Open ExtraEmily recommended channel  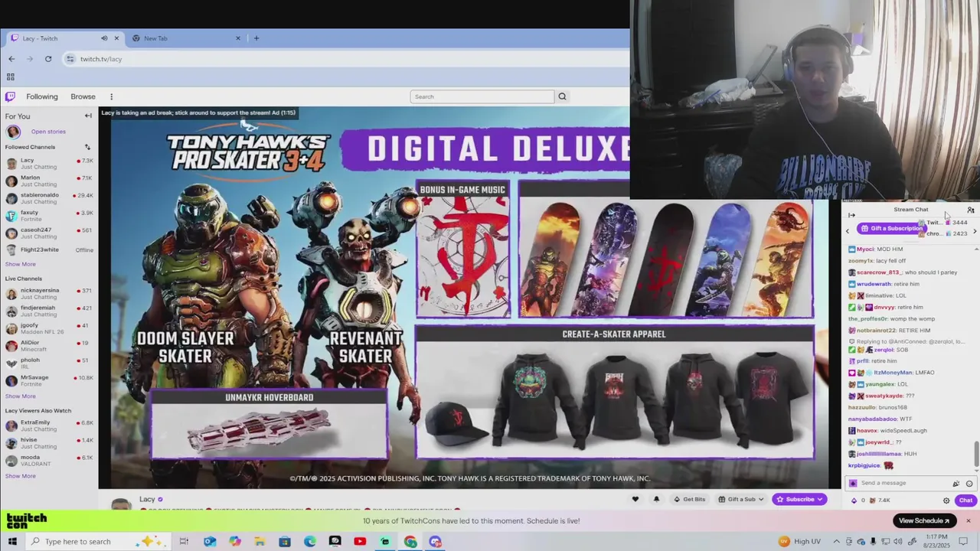(x=49, y=425)
